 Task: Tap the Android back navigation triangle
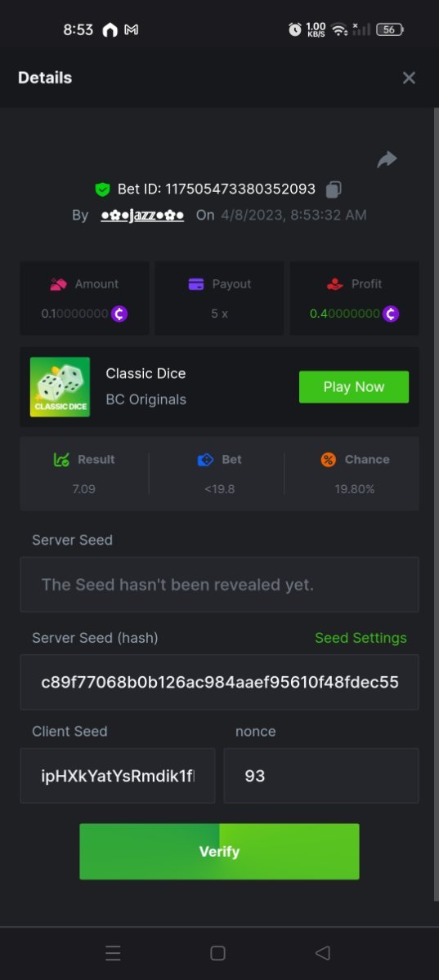(323, 953)
